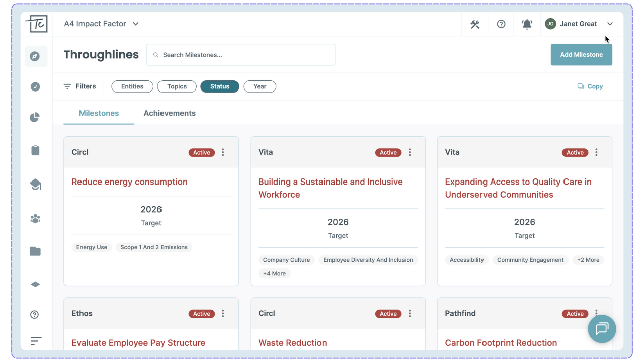Enable the Topics filter
644x362 pixels.
click(177, 86)
